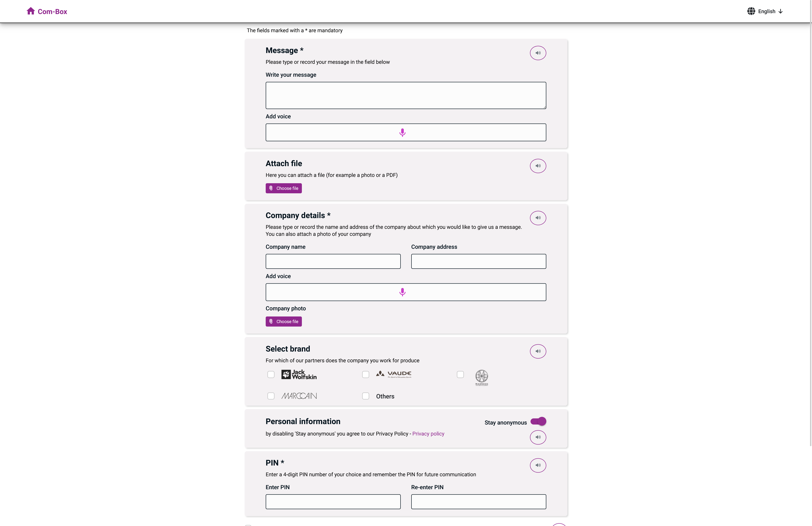Click the microphone icon in Company details section
The height and width of the screenshot is (526, 812).
tap(402, 292)
